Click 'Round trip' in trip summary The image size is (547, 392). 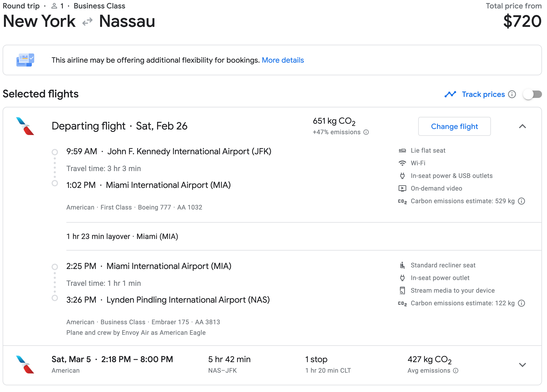(x=21, y=6)
